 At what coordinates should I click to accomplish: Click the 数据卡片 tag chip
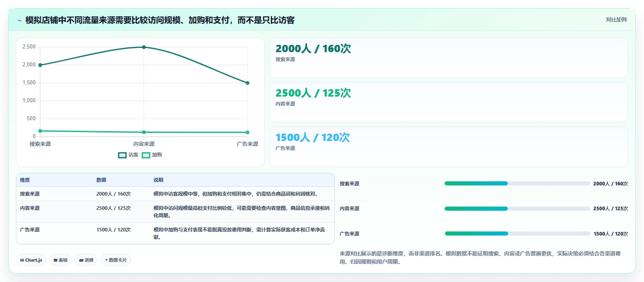116,260
